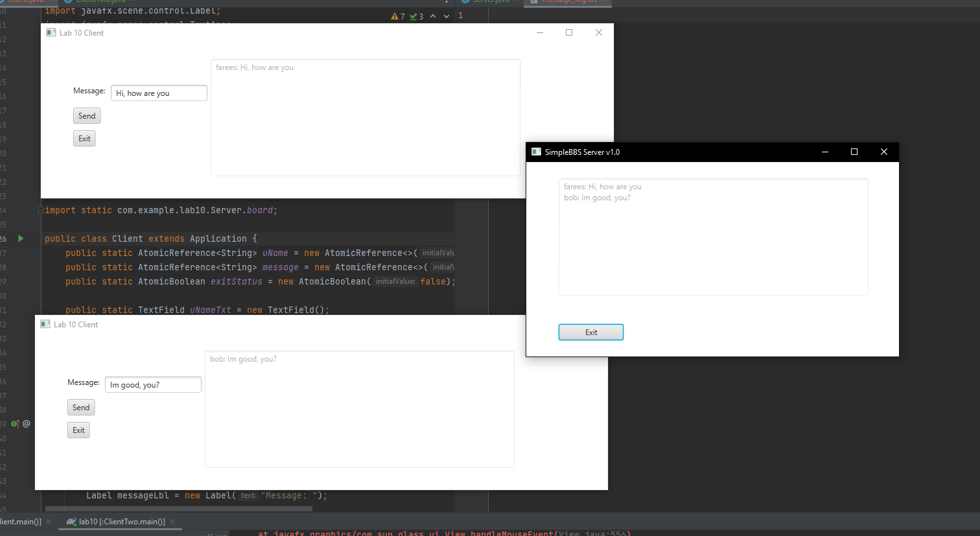Click the Gradle elephant icon on the run tab
Viewport: 980px width, 536px height.
tap(71, 521)
